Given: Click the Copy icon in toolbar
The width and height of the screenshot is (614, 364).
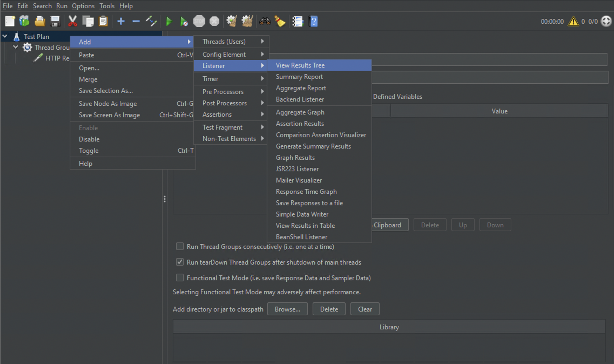Looking at the screenshot, I should point(88,21).
